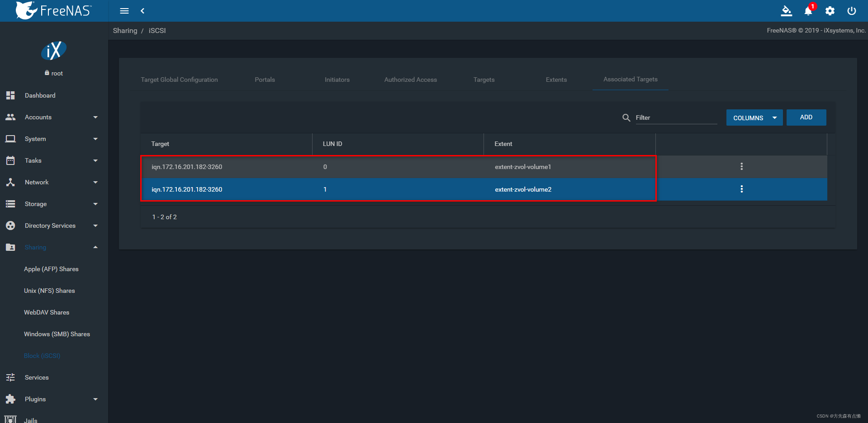The image size is (868, 423).
Task: Expand the Storage sidebar menu
Action: [35, 204]
